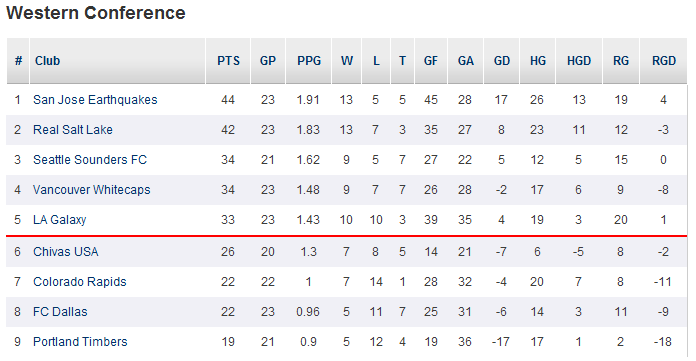Sort standings by W column
Viewport: 696px width, 361px height.
pos(347,61)
